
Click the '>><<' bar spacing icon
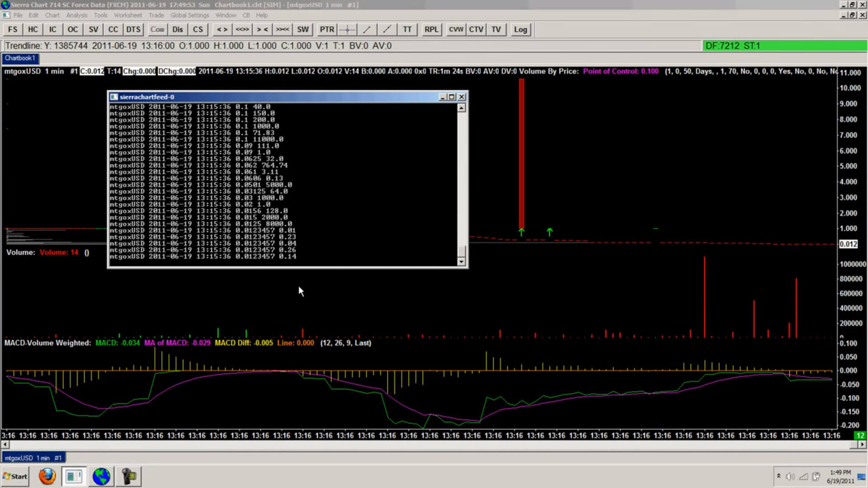[283, 29]
